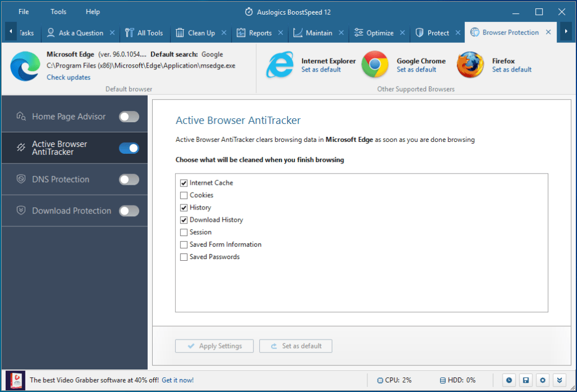Check the Cookies checkbox
Viewport: 577px width, 392px height.
tap(184, 195)
